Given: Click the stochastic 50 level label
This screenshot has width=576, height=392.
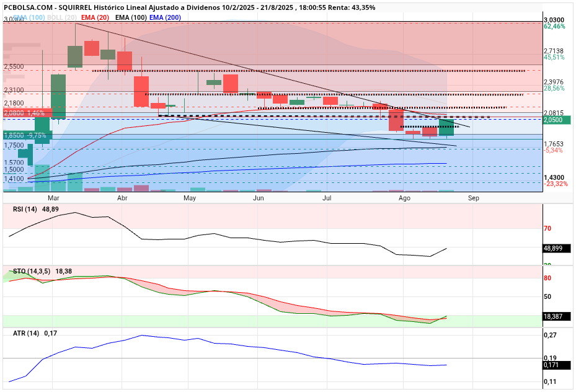Looking at the screenshot, I should pyautogui.click(x=547, y=296).
